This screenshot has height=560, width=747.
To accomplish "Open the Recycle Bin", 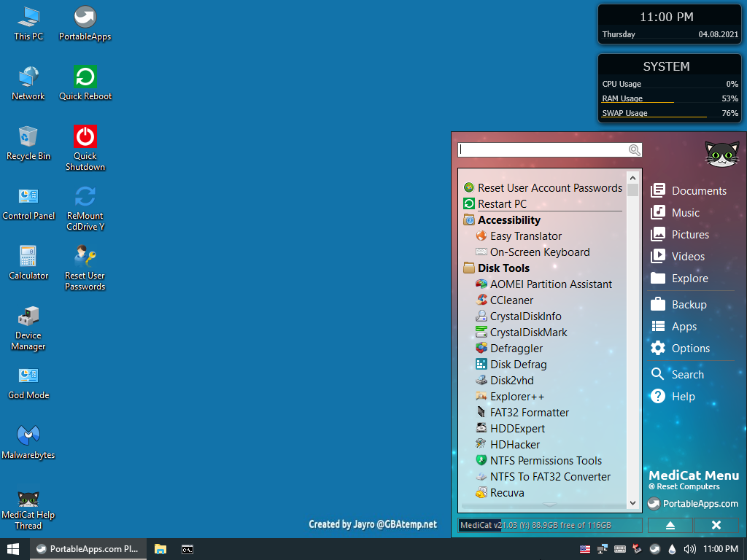I will [x=28, y=144].
